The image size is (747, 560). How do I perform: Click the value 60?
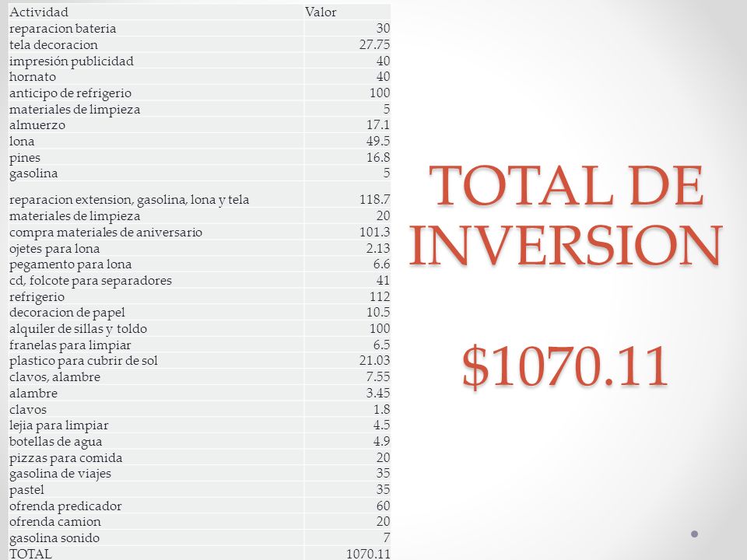(383, 506)
